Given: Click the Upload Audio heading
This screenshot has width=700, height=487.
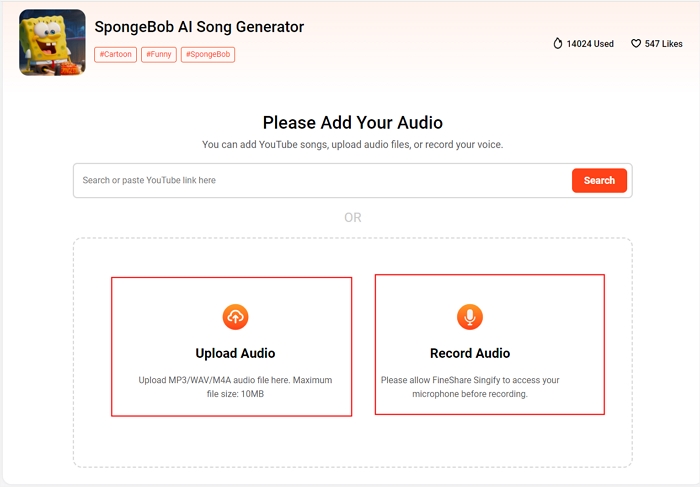Looking at the screenshot, I should [x=235, y=353].
